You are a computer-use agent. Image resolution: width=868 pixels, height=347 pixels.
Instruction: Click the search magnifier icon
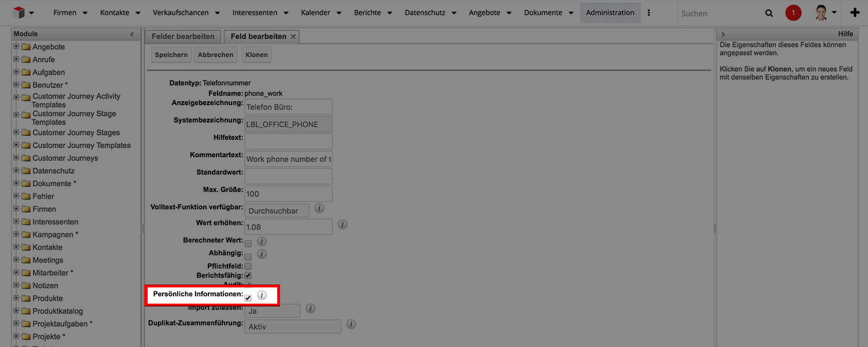769,13
